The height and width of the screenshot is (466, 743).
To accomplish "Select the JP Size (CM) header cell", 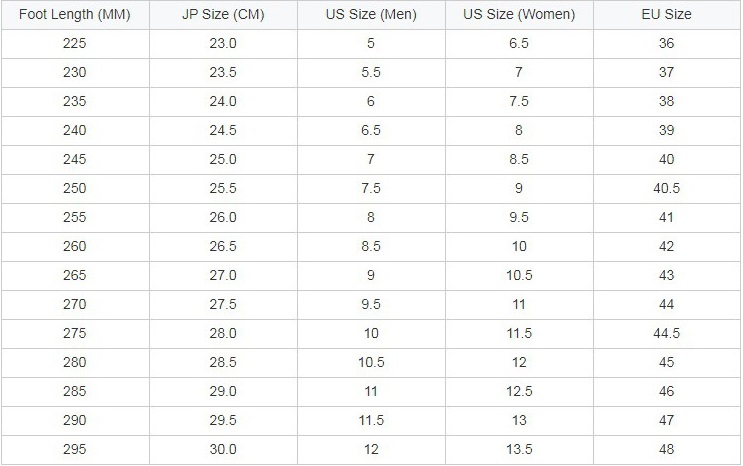I will (223, 15).
